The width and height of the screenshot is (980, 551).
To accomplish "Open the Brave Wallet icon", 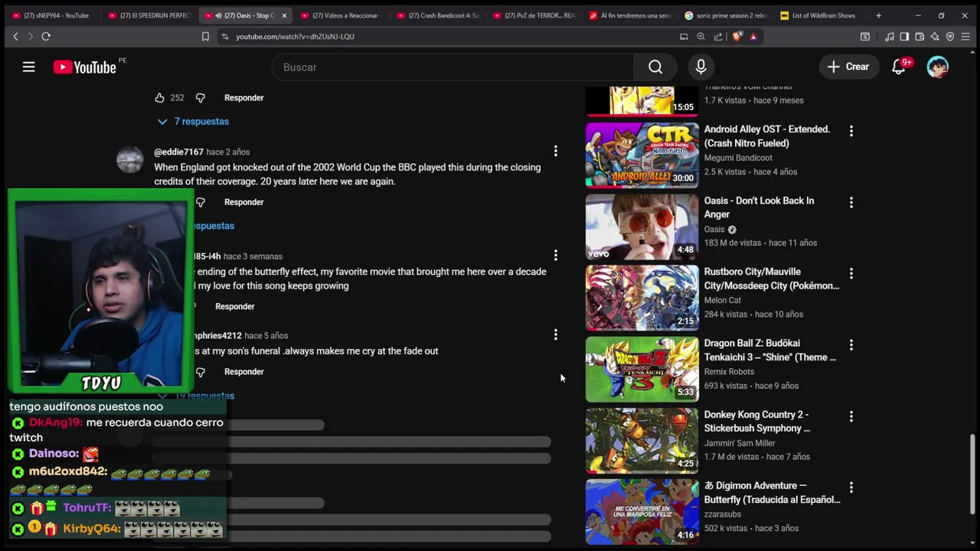I will coord(920,36).
